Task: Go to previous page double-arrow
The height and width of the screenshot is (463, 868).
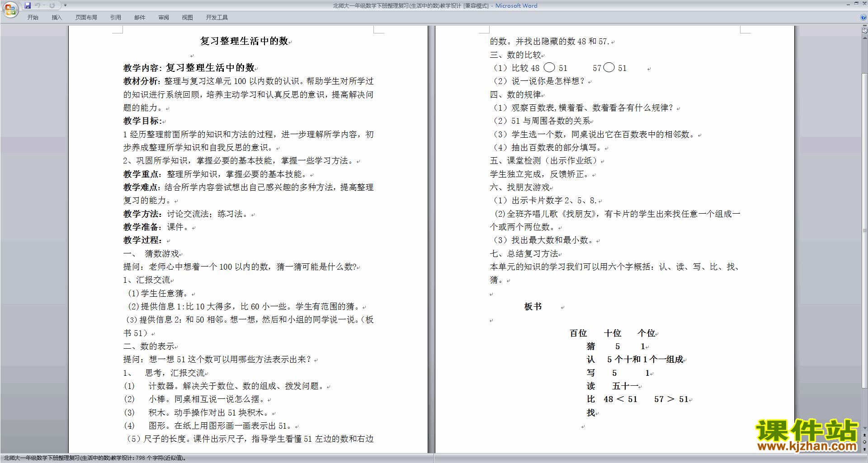Action: point(864,435)
